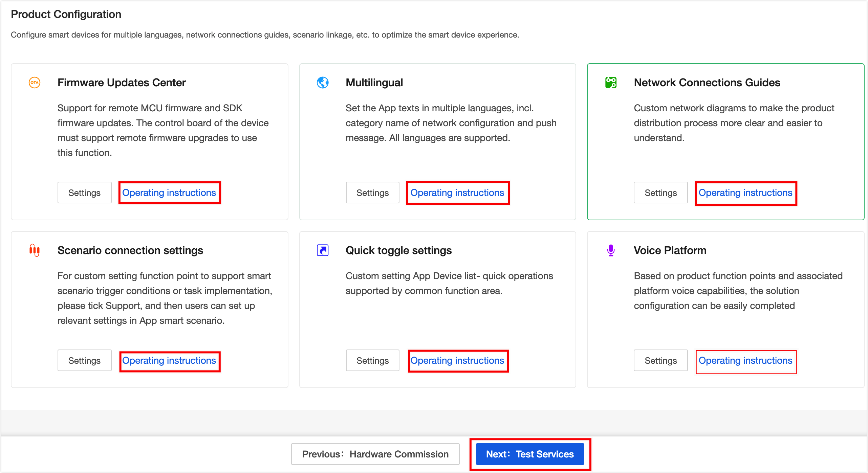Viewport: 868px width, 473px height.
Task: View Multilingual operating instructions
Action: pos(457,192)
